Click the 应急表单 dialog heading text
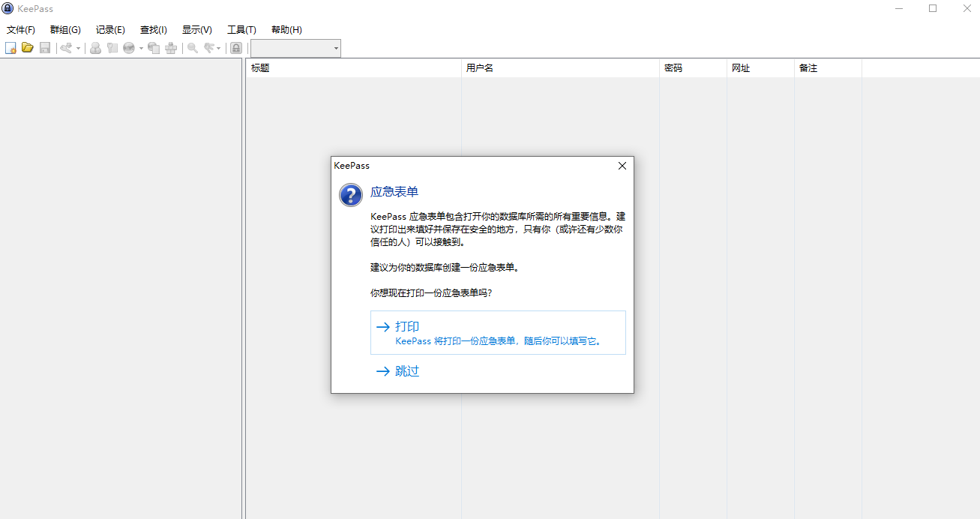This screenshot has width=980, height=519. pos(394,192)
